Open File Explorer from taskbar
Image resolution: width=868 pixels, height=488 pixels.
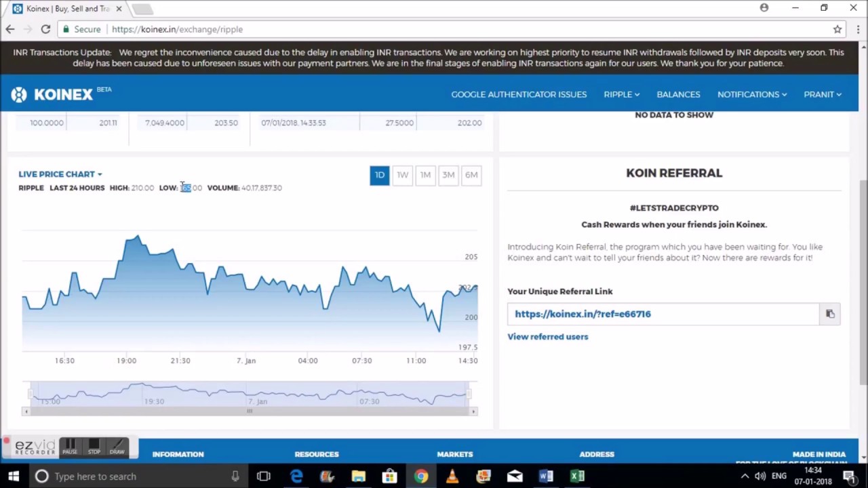click(x=359, y=476)
